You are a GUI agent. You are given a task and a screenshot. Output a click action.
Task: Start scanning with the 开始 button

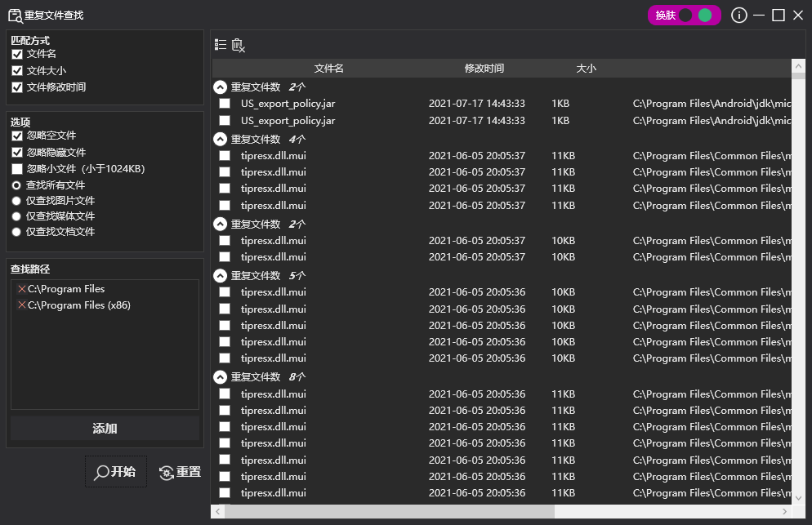click(x=115, y=471)
